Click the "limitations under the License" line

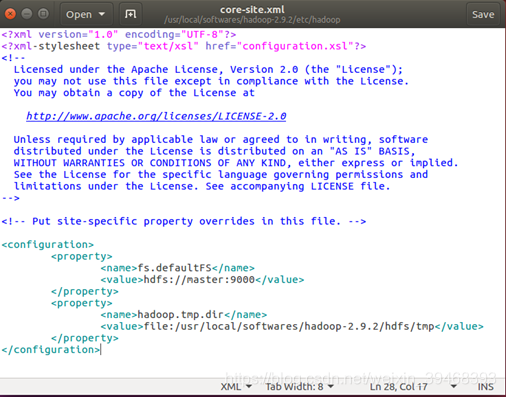[x=202, y=186]
